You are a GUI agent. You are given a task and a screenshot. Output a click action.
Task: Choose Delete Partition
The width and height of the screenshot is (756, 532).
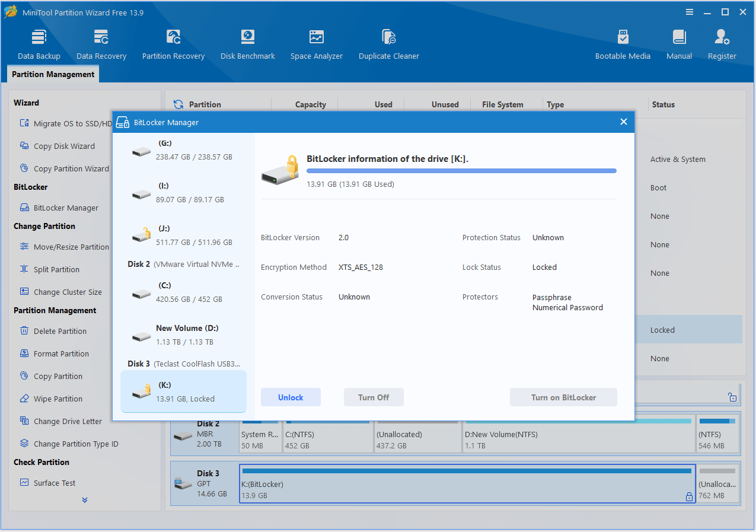(x=53, y=331)
